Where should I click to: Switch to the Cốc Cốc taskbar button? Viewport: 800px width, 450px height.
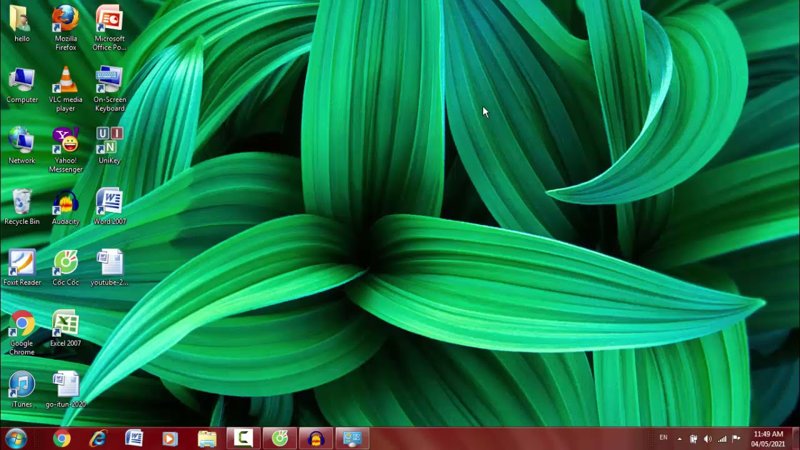(280, 438)
